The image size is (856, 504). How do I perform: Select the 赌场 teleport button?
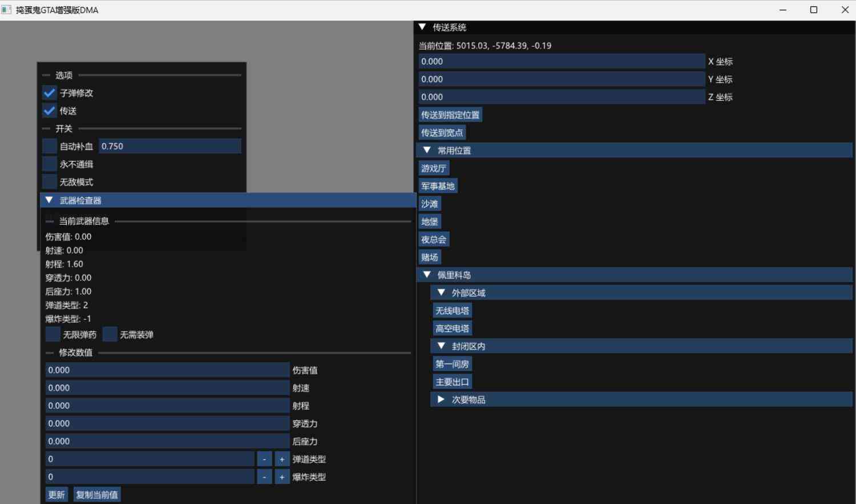430,257
